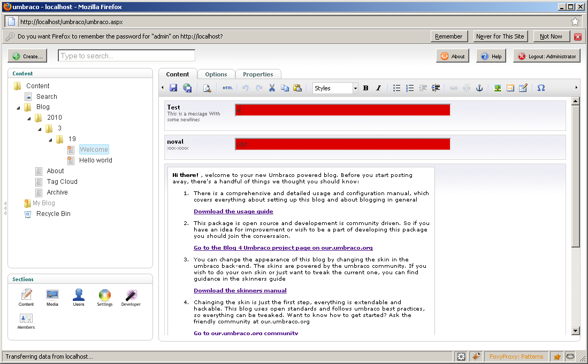Open the Hello world page

tap(96, 160)
